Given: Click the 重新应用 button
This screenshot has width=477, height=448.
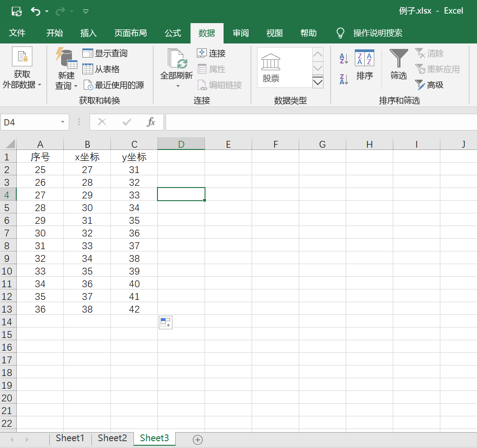Looking at the screenshot, I should pyautogui.click(x=437, y=69).
